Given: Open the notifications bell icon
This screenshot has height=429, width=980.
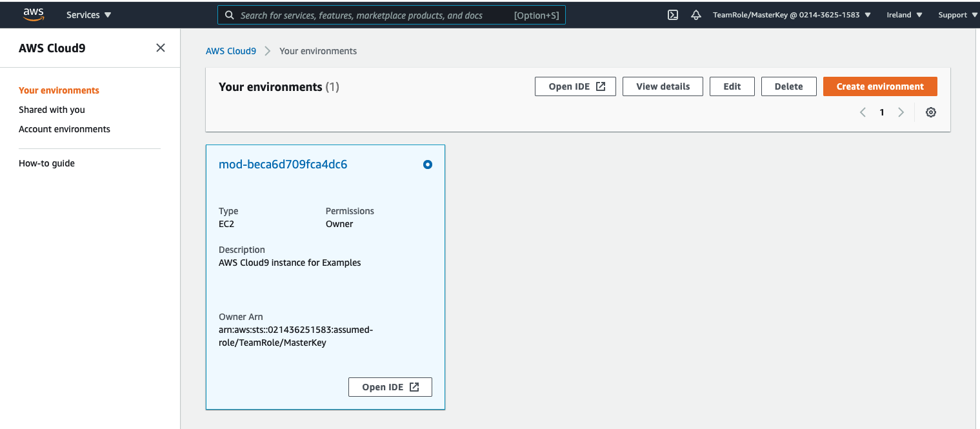Looking at the screenshot, I should click(695, 15).
